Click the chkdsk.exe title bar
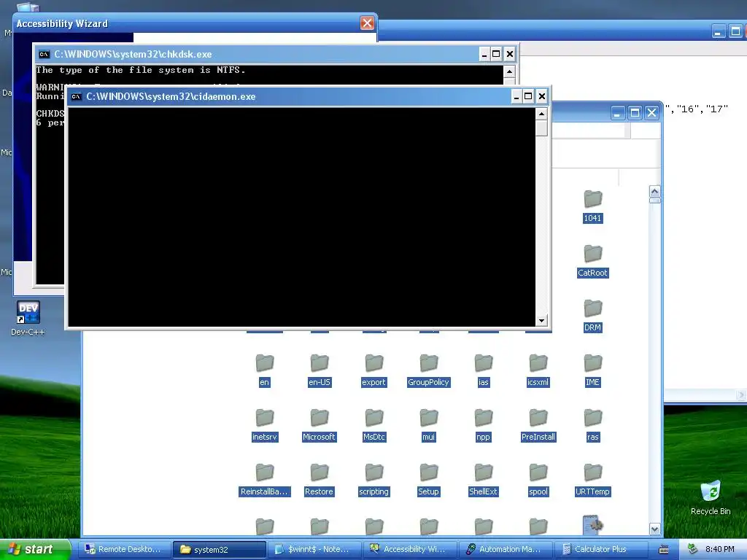The height and width of the screenshot is (560, 747). [x=258, y=54]
